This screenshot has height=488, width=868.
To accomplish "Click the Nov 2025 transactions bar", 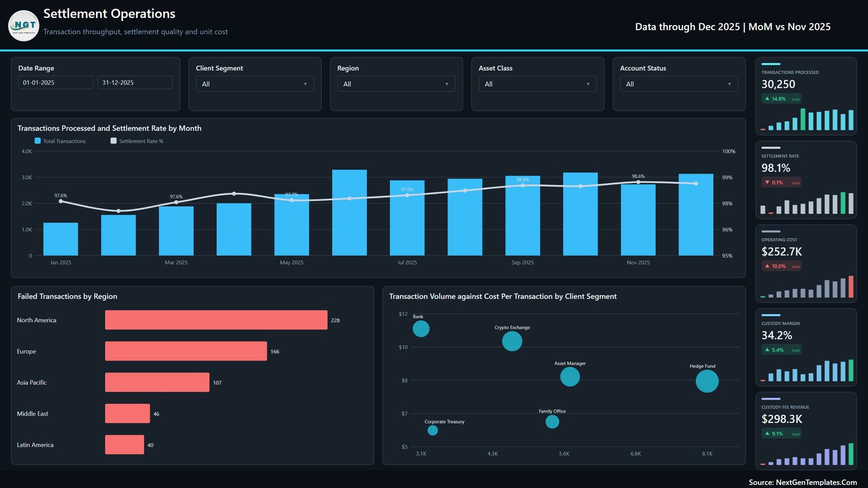I will [x=639, y=220].
